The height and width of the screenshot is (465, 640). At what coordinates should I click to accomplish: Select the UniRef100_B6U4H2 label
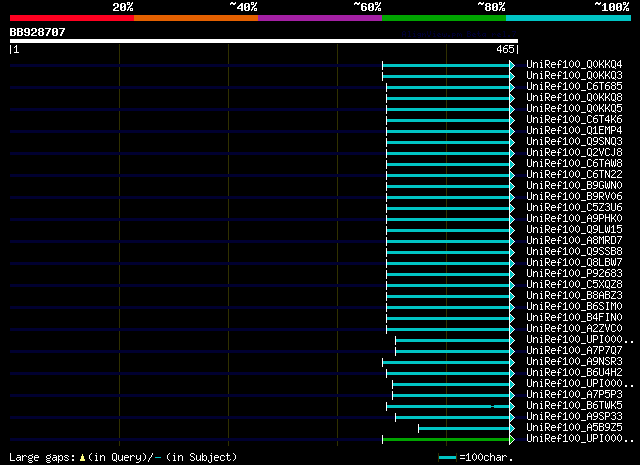[x=574, y=373]
